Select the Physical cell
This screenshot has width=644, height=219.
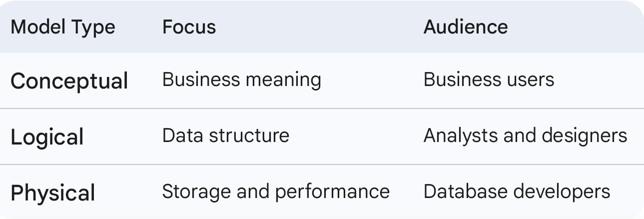pos(53,192)
